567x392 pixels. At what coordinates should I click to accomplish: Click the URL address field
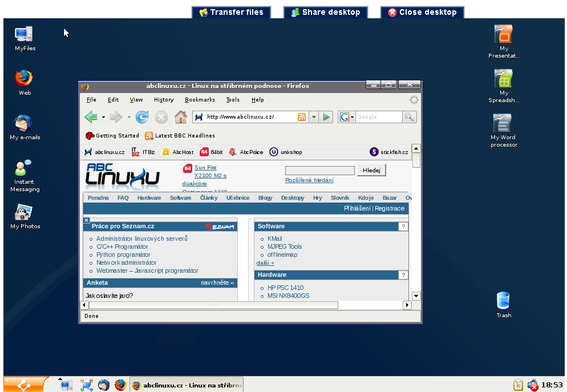250,117
